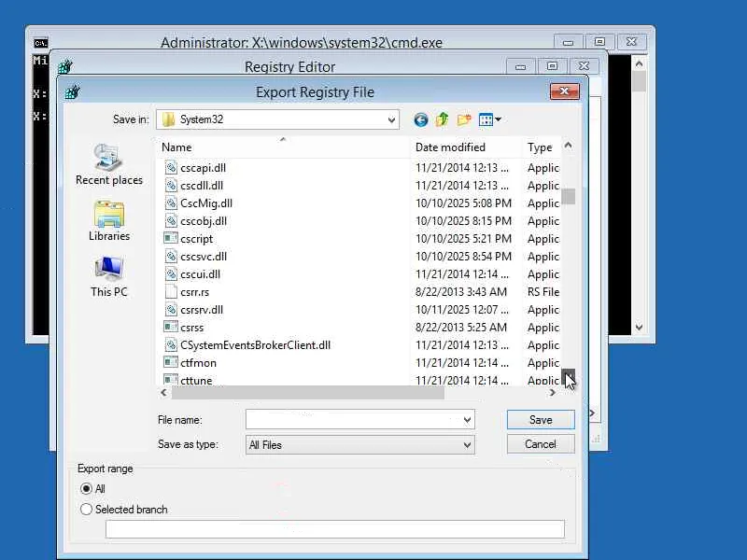The width and height of the screenshot is (747, 560).
Task: Click the file list horizontal scrollbar thumb
Action: [x=308, y=393]
